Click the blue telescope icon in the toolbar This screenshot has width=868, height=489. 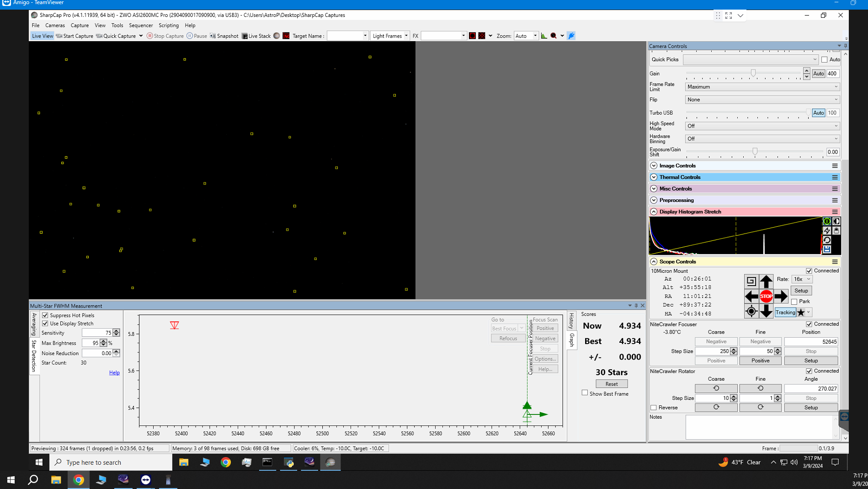pyautogui.click(x=571, y=36)
